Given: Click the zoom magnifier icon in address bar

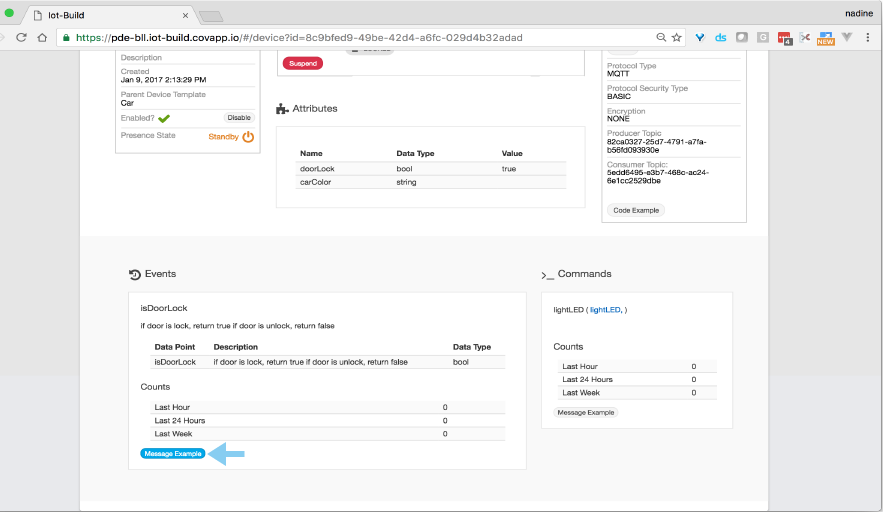Looking at the screenshot, I should [661, 37].
